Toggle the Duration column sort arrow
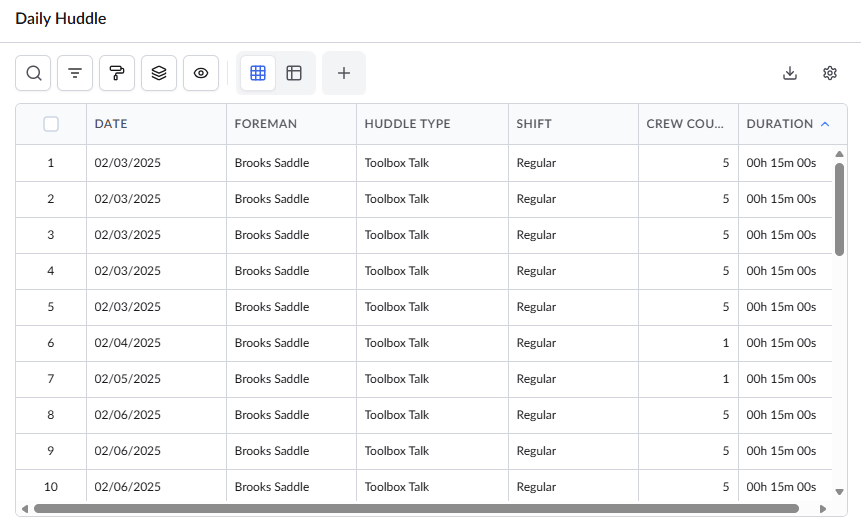Screen dimensions: 861x525 [x=825, y=124]
